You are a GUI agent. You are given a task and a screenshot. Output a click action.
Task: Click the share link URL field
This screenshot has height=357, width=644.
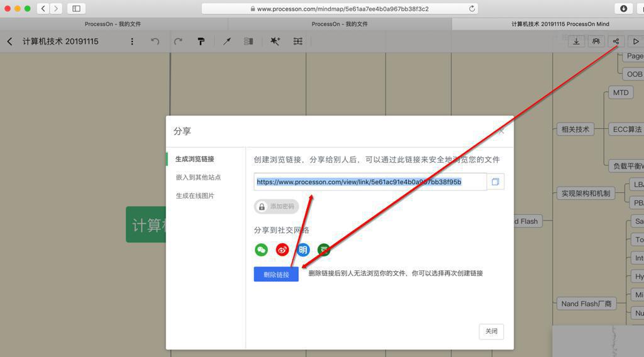(x=370, y=182)
